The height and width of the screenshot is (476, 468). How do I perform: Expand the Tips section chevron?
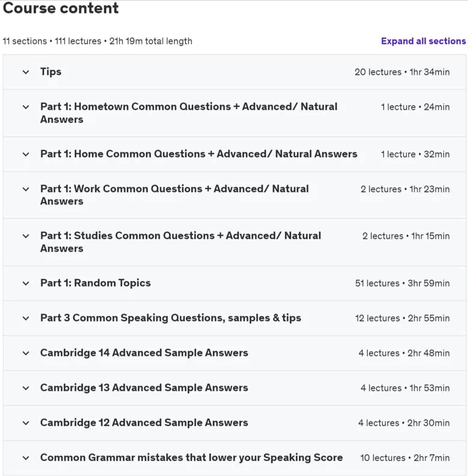tap(26, 72)
